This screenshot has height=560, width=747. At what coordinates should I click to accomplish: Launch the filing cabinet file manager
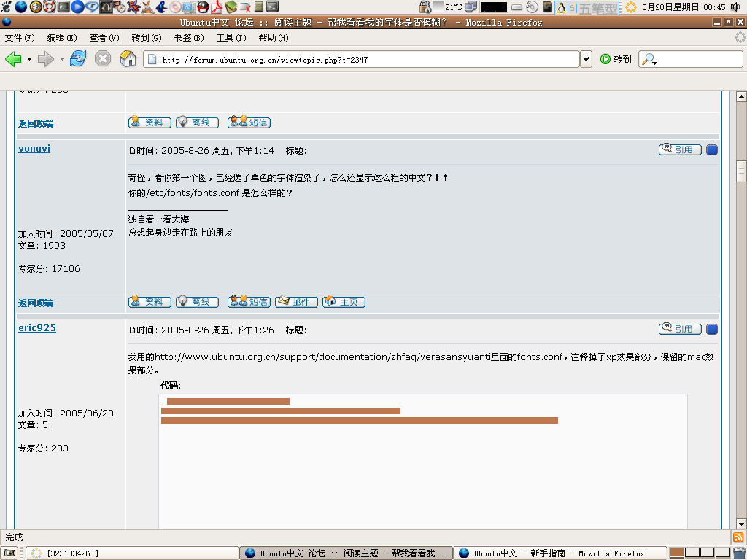point(259,7)
